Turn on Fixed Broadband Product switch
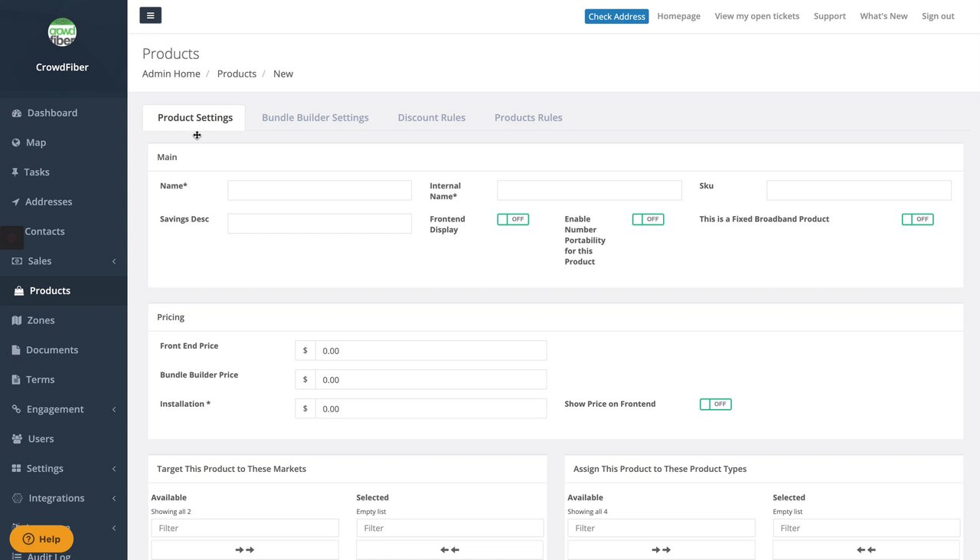 [917, 219]
